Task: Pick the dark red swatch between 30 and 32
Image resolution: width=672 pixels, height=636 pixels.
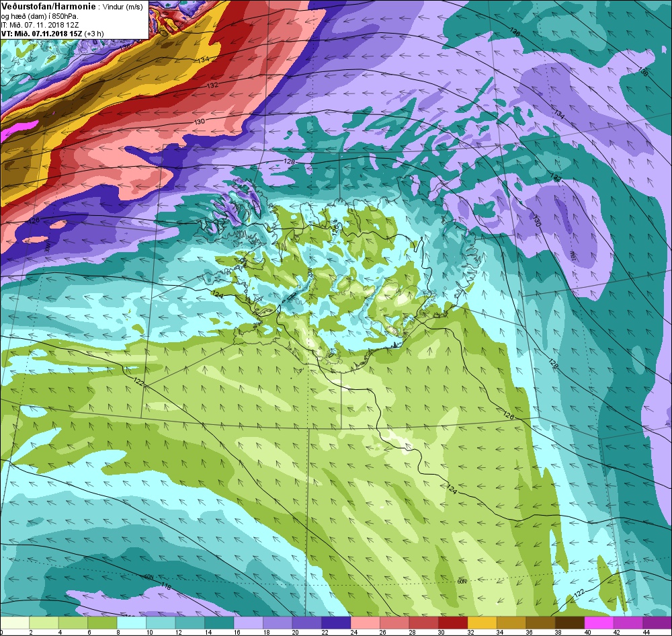Action: click(x=452, y=623)
